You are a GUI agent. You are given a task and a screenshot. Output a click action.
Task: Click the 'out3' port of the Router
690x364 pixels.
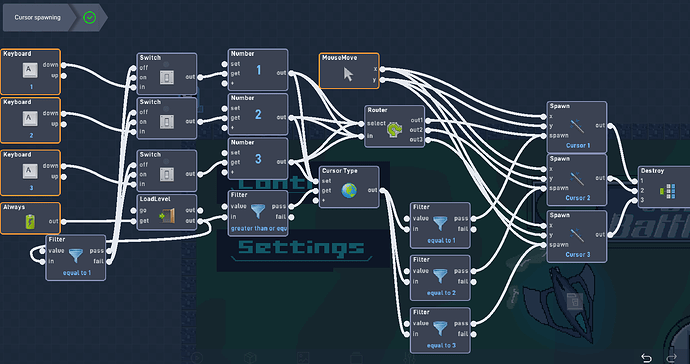pos(428,140)
